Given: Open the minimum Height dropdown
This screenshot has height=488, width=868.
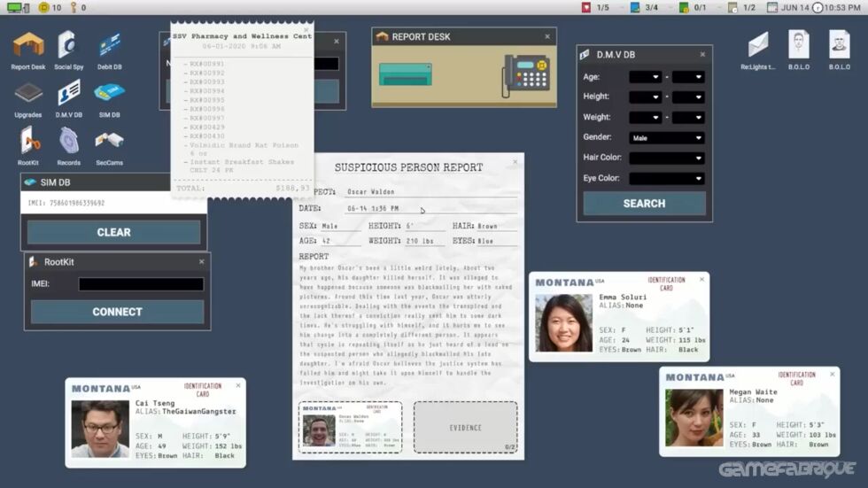Looking at the screenshot, I should pos(645,97).
